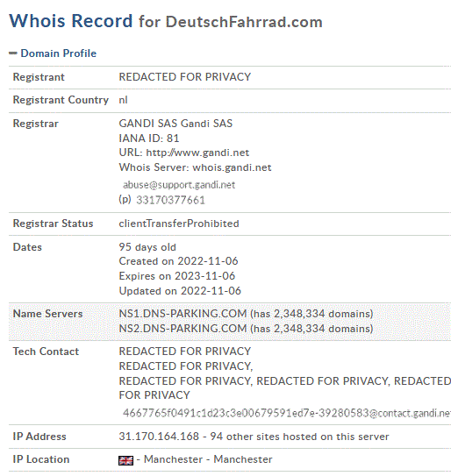
Task: Click the 95 days old text
Action: point(147,247)
